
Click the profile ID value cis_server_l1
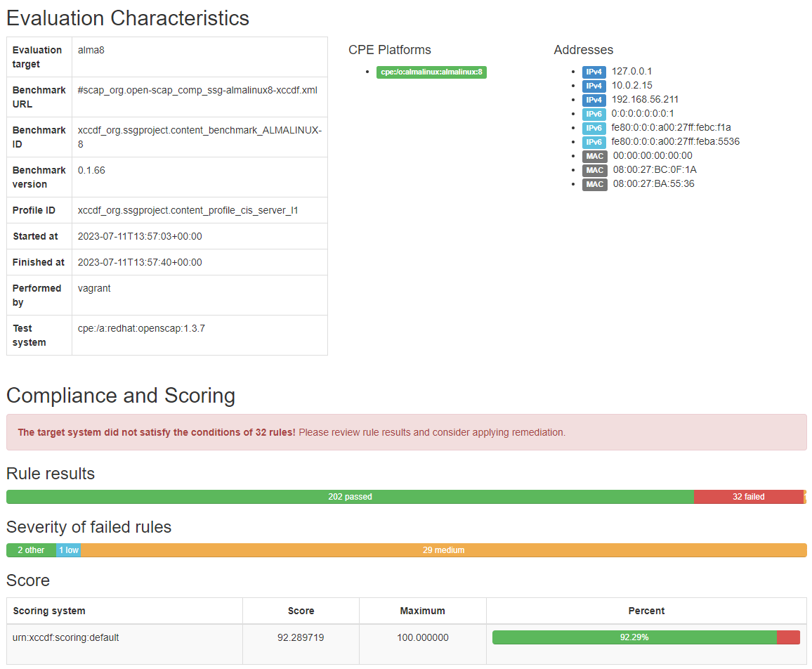188,210
